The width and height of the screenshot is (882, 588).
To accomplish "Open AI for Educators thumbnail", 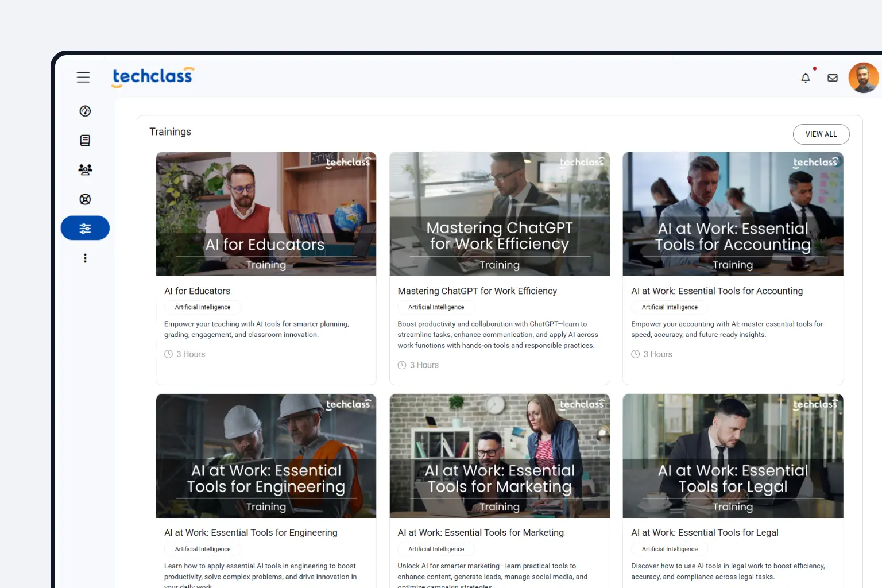I will point(266,214).
